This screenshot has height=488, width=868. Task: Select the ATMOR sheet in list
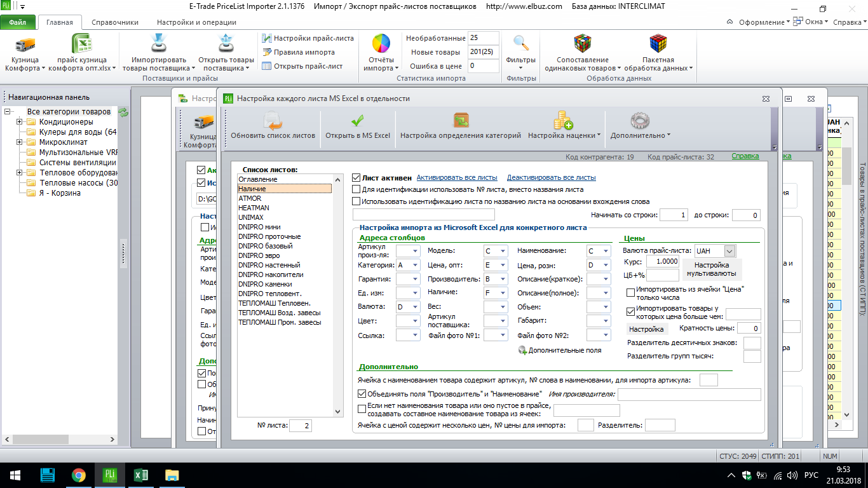point(250,198)
